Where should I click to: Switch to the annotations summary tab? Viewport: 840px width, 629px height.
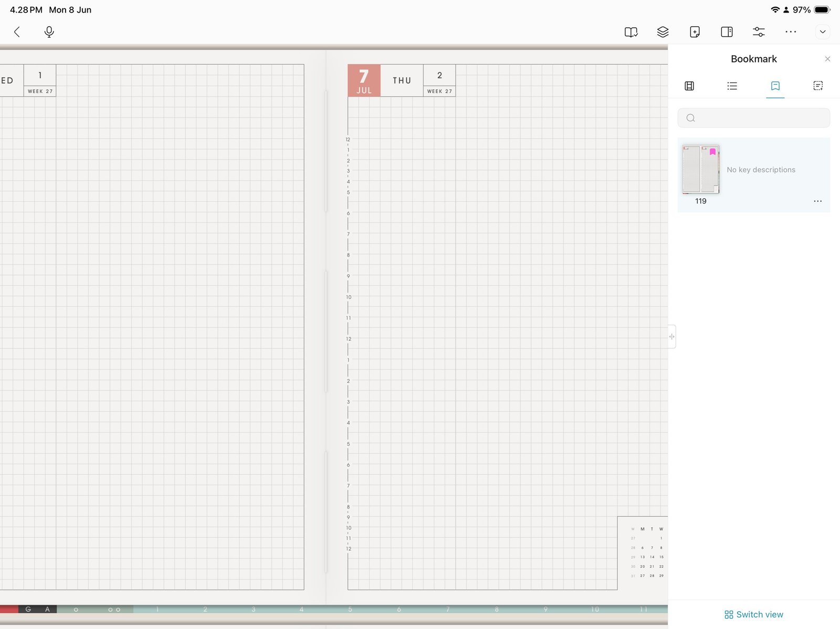coord(818,86)
